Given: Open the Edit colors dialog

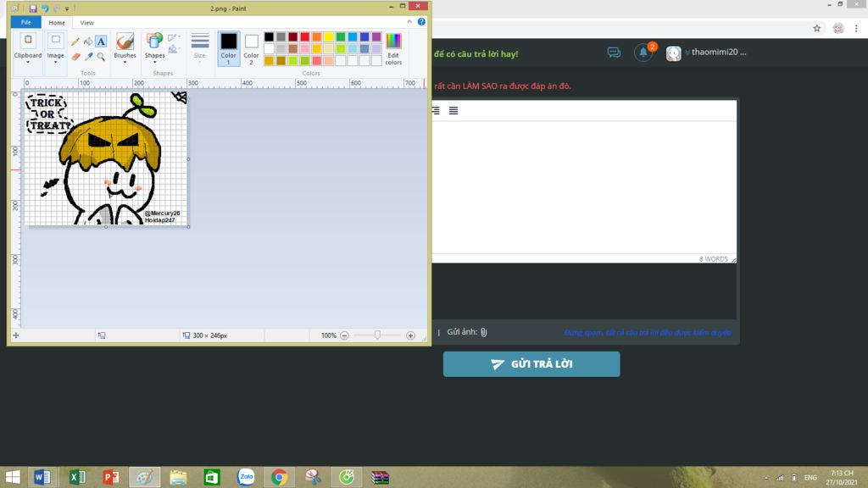Looking at the screenshot, I should [x=393, y=48].
